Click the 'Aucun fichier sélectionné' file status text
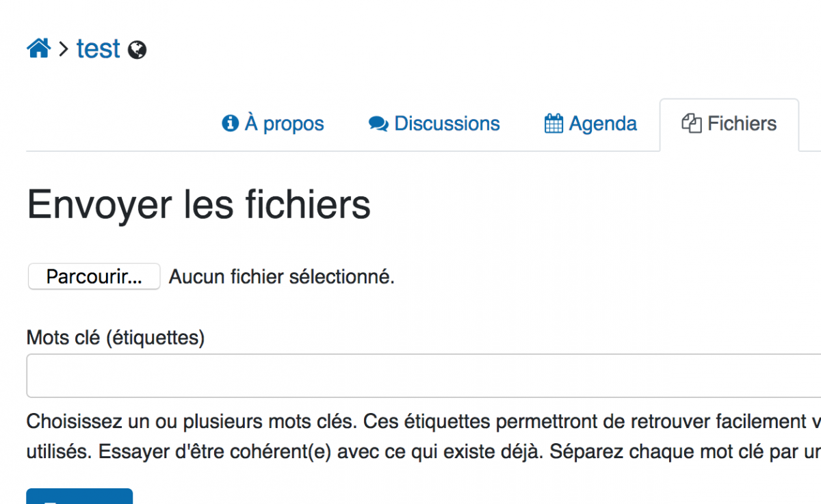 (282, 277)
